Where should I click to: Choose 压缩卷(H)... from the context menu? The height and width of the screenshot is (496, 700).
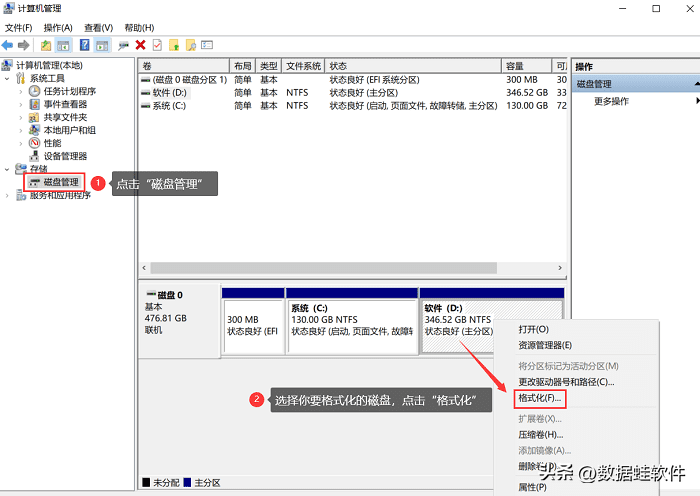click(540, 434)
